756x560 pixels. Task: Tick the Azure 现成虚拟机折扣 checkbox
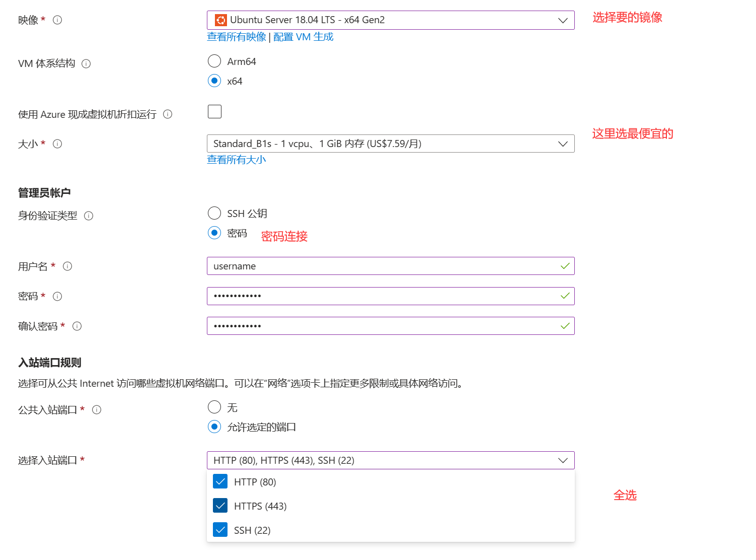coord(214,111)
